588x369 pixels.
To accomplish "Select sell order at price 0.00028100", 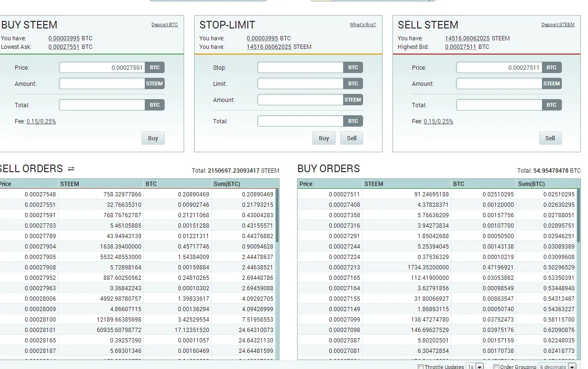I will coord(137,320).
